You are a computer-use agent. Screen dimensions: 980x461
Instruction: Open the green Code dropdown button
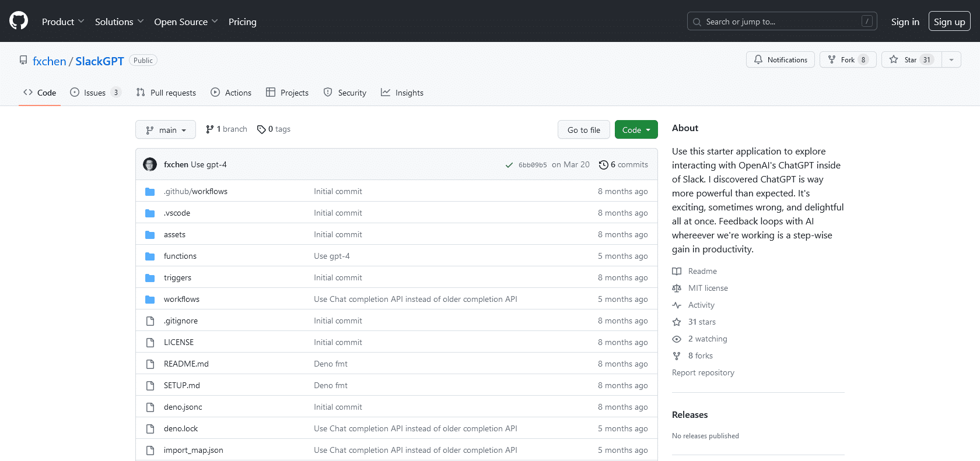coord(636,129)
